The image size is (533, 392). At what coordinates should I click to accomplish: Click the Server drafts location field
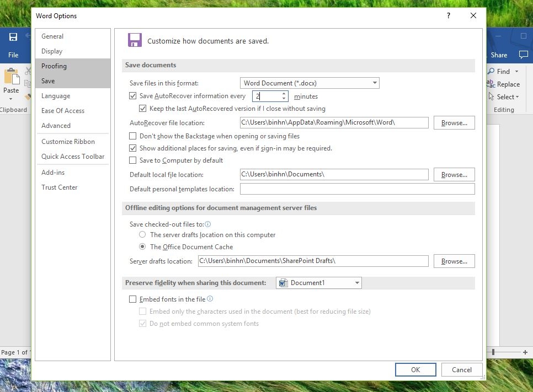pos(313,261)
